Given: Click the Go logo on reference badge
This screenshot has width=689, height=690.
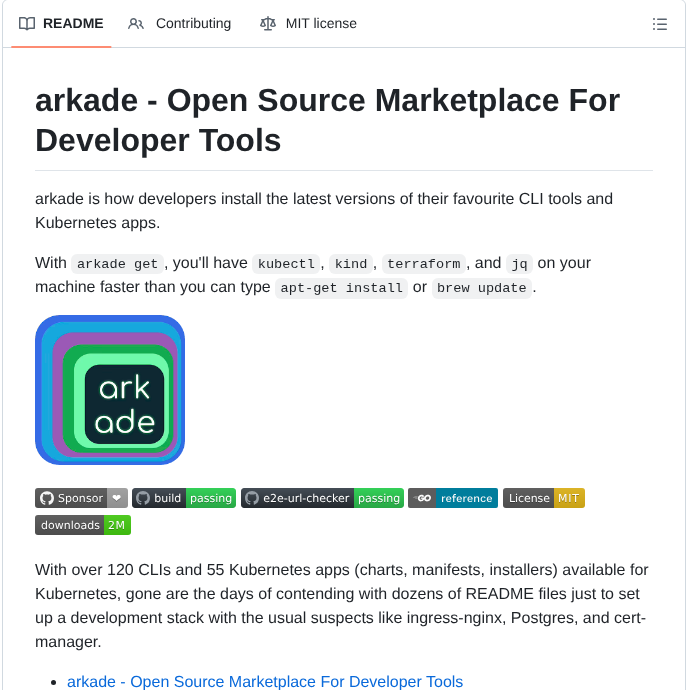Looking at the screenshot, I should [423, 498].
